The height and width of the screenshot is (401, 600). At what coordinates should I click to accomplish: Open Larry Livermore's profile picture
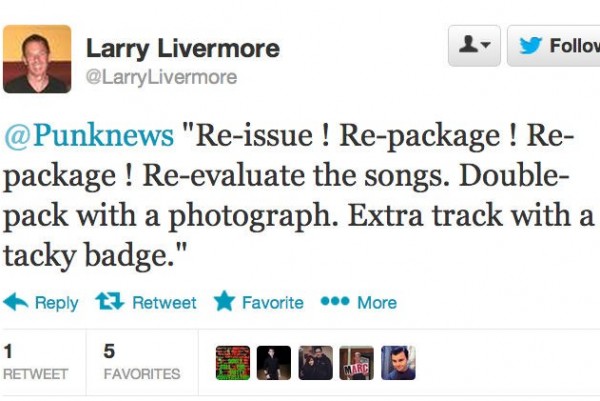[x=37, y=59]
